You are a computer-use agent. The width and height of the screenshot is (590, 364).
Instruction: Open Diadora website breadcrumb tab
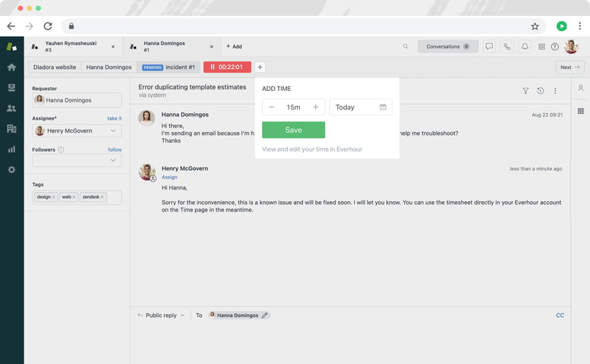pos(55,67)
